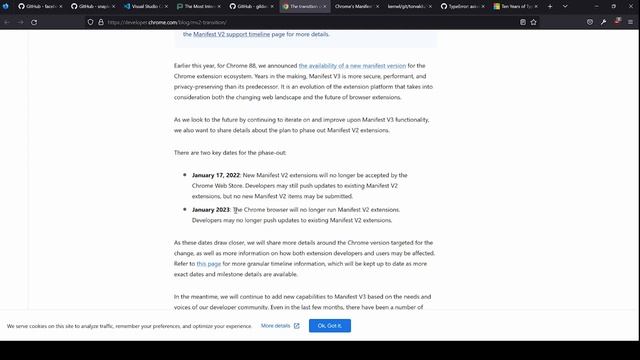The height and width of the screenshot is (360, 640).
Task: Expand the list all tabs dropdown
Action: (x=565, y=6)
